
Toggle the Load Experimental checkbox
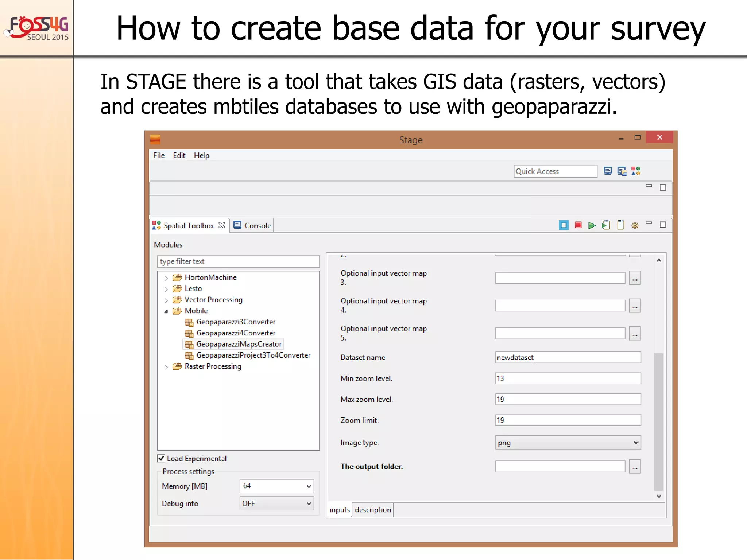tap(161, 458)
